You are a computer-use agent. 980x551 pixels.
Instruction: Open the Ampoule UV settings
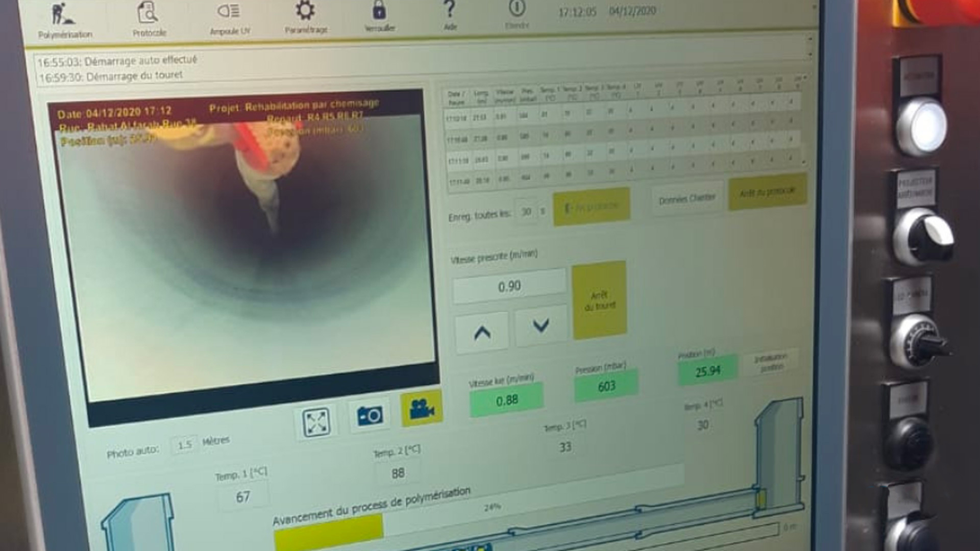pos(229,18)
